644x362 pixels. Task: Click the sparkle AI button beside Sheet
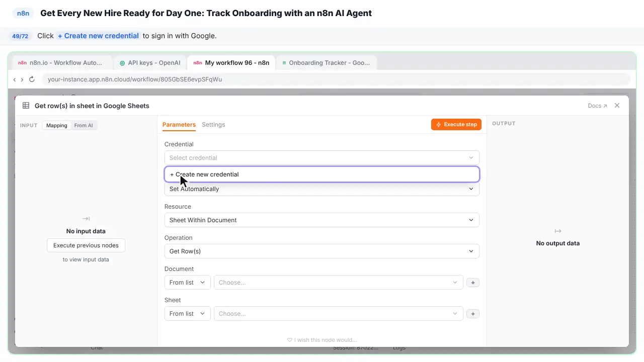(472, 314)
